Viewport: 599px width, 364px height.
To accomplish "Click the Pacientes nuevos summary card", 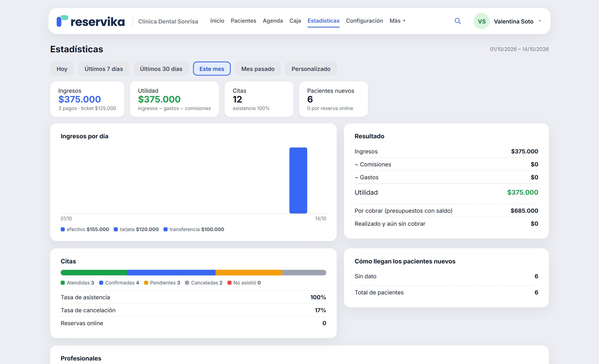I will pyautogui.click(x=333, y=99).
